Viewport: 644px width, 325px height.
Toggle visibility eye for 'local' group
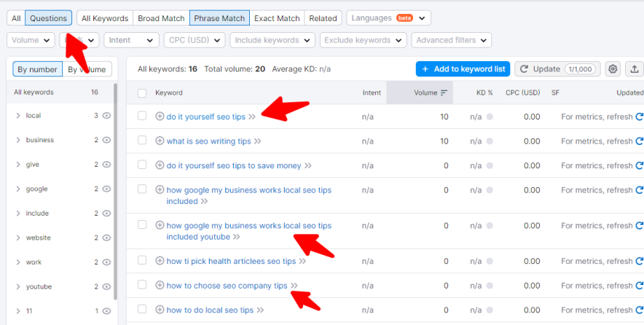click(x=107, y=116)
